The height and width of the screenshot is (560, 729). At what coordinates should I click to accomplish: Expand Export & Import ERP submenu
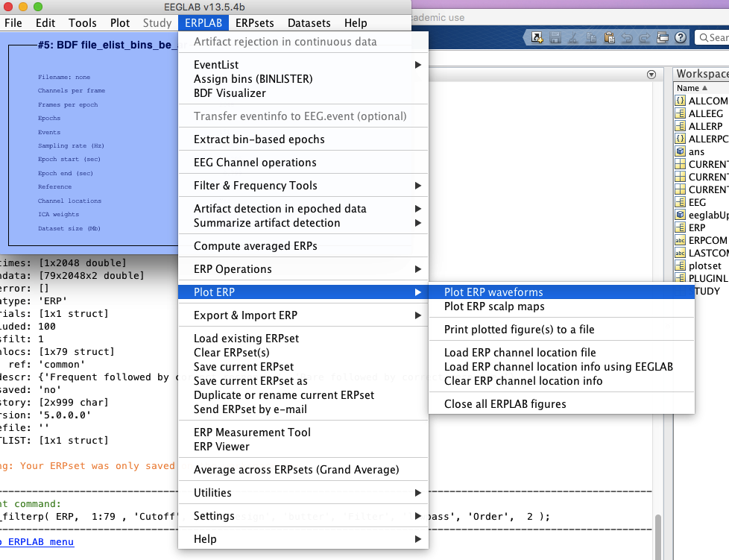click(303, 315)
